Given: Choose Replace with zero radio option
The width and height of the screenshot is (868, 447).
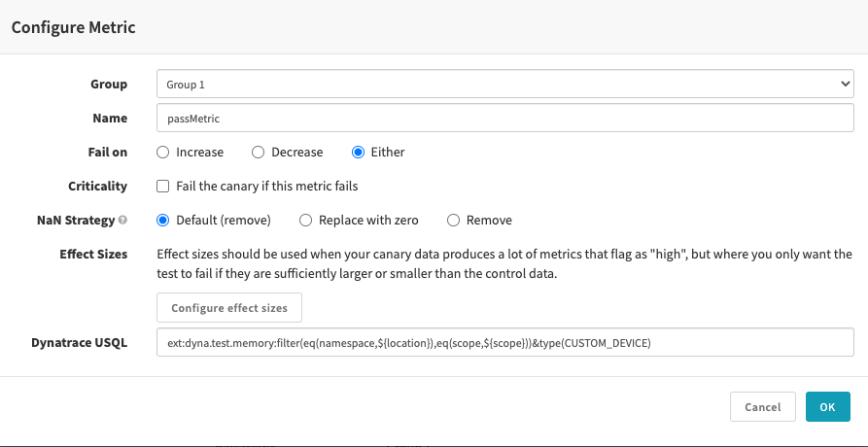Looking at the screenshot, I should pos(305,221).
